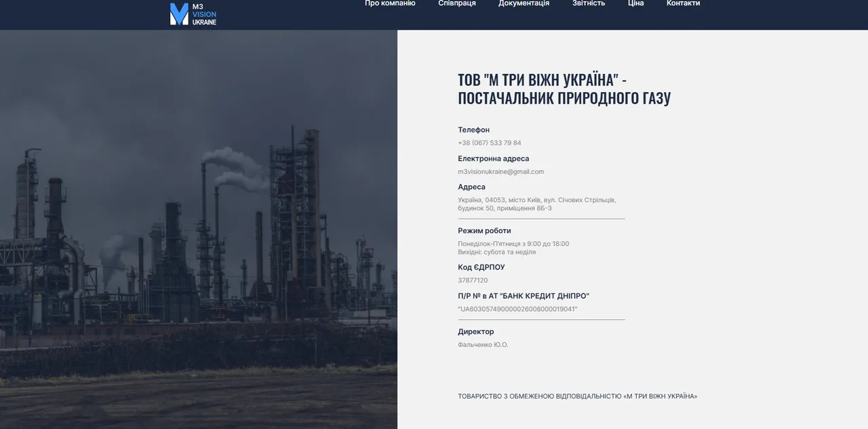The width and height of the screenshot is (868, 429).
Task: Click the UA603057 bank account number
Action: [517, 309]
